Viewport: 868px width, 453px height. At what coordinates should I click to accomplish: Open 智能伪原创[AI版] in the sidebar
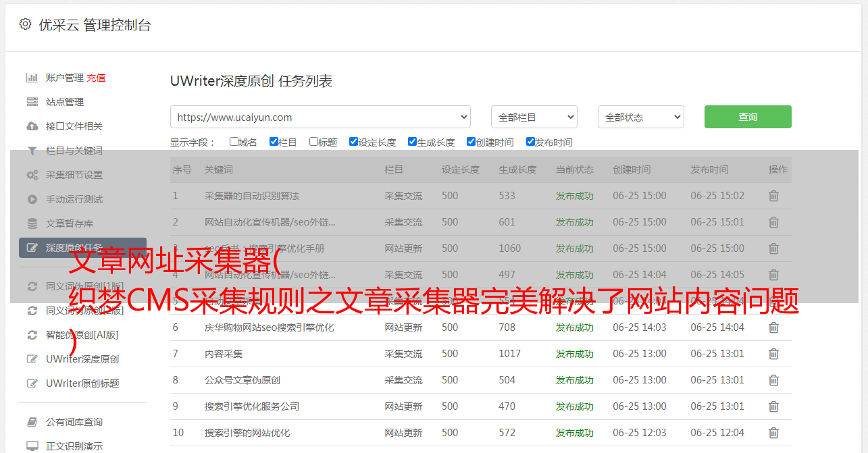point(82,335)
